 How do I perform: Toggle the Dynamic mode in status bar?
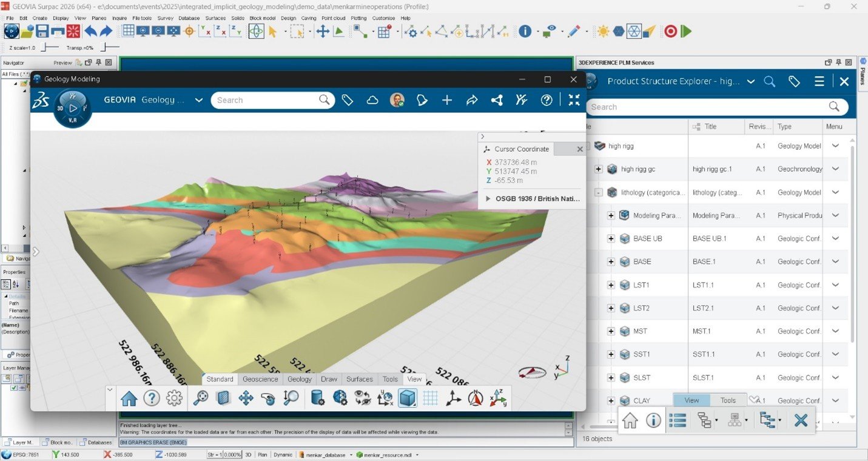click(283, 454)
